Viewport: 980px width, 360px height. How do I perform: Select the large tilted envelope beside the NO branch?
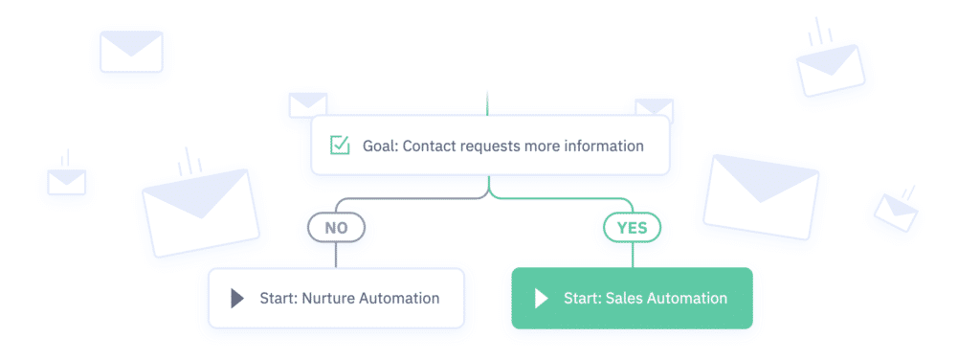201,213
